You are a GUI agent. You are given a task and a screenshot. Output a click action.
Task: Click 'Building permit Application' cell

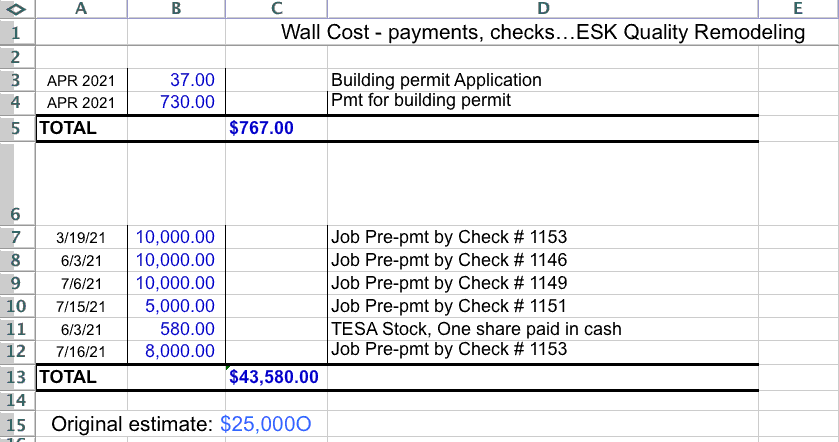point(543,80)
